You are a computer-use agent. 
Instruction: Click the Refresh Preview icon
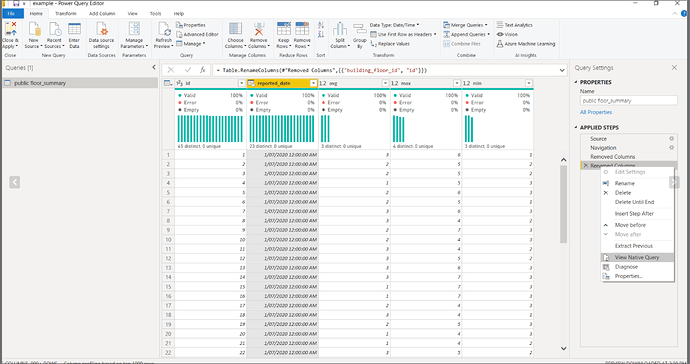[x=164, y=29]
